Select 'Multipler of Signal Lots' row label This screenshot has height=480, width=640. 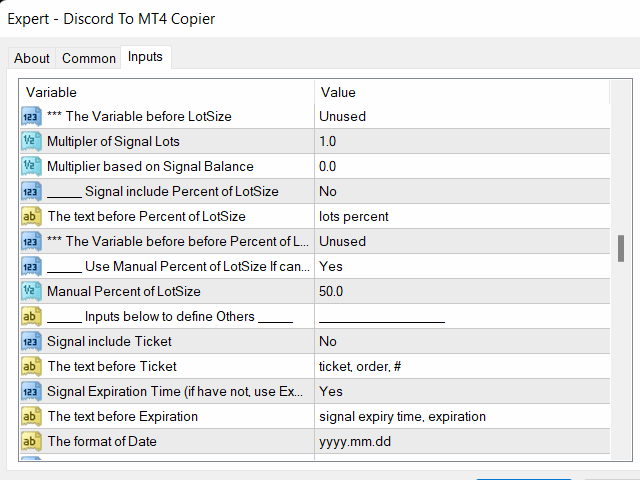[113, 142]
